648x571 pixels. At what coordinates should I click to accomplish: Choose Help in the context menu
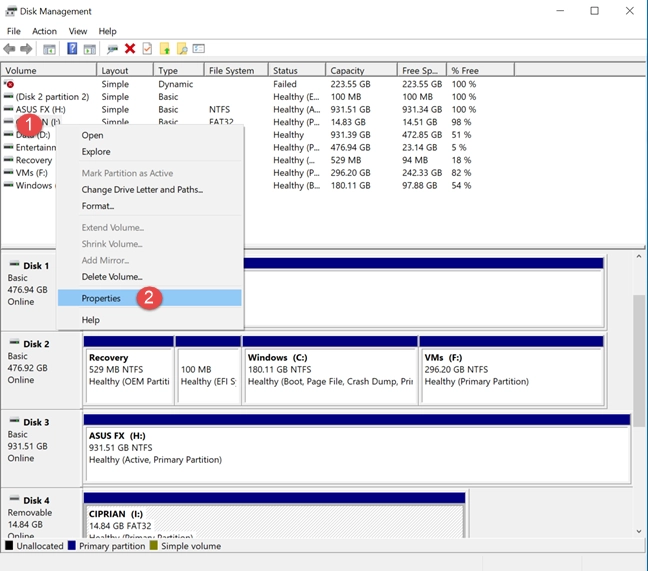[x=150, y=320]
